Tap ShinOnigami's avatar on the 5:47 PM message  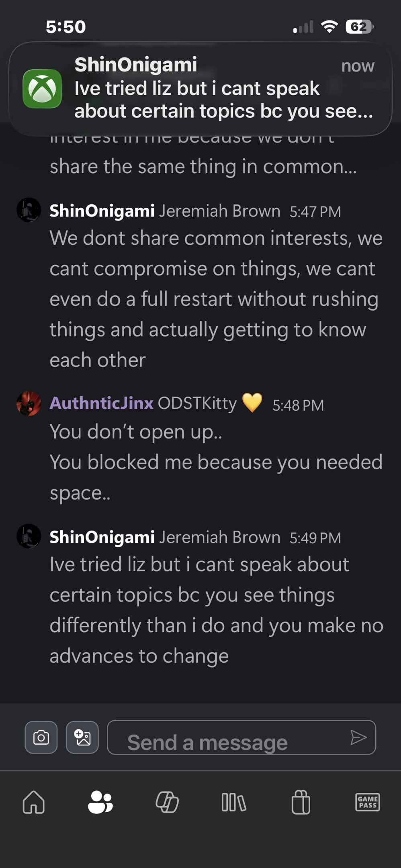29,210
